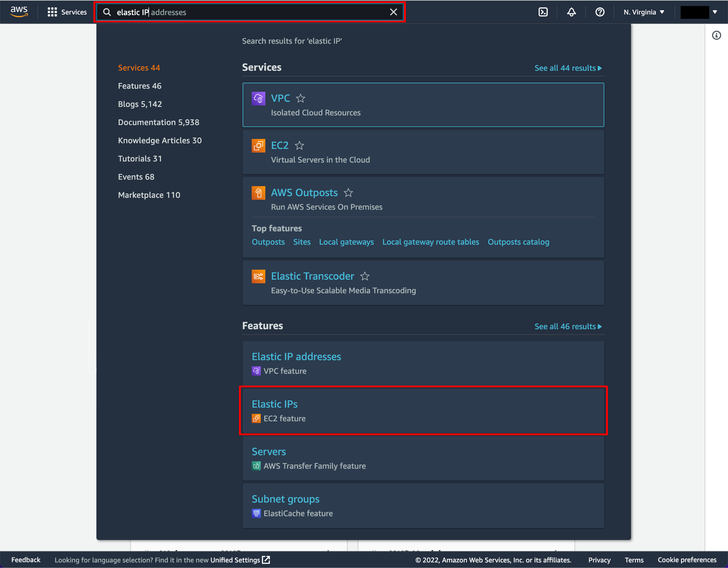This screenshot has height=568, width=728.
Task: Open Unified Settings link
Action: [x=235, y=560]
